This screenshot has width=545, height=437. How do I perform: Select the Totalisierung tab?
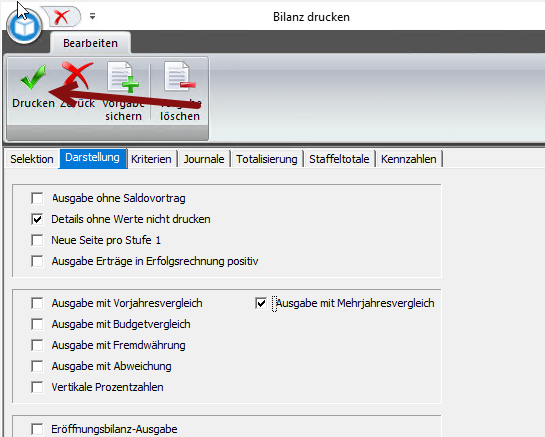point(267,159)
